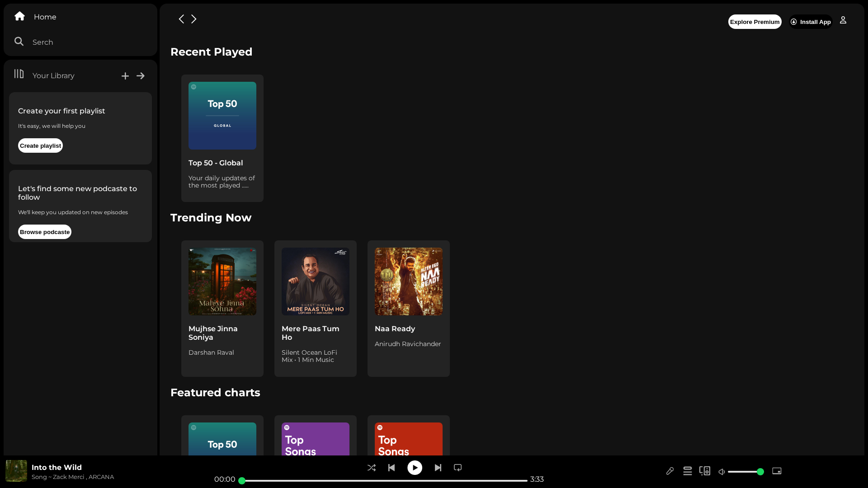The image size is (868, 488).
Task: Click the 3:33 track duration
Action: 537,479
